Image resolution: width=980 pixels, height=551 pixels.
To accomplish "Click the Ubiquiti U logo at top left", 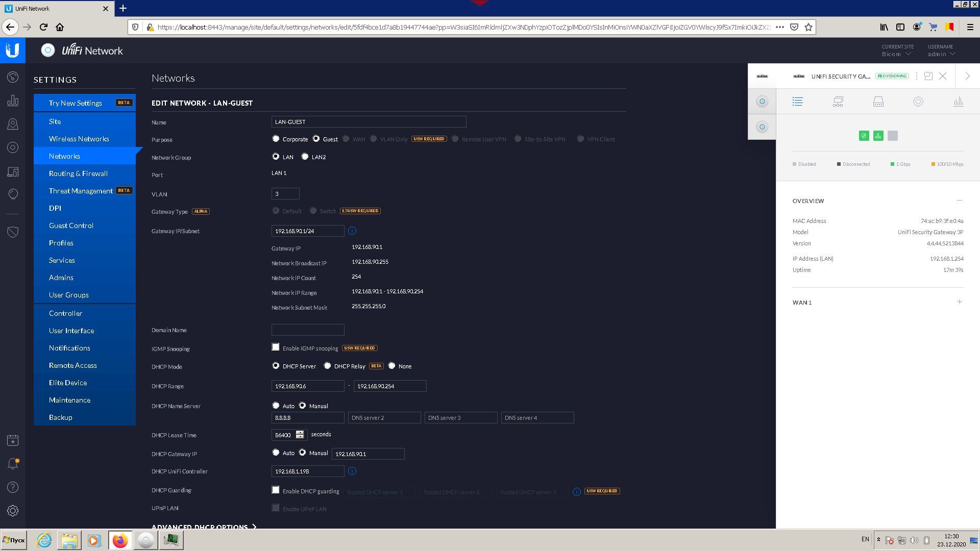I will point(12,50).
